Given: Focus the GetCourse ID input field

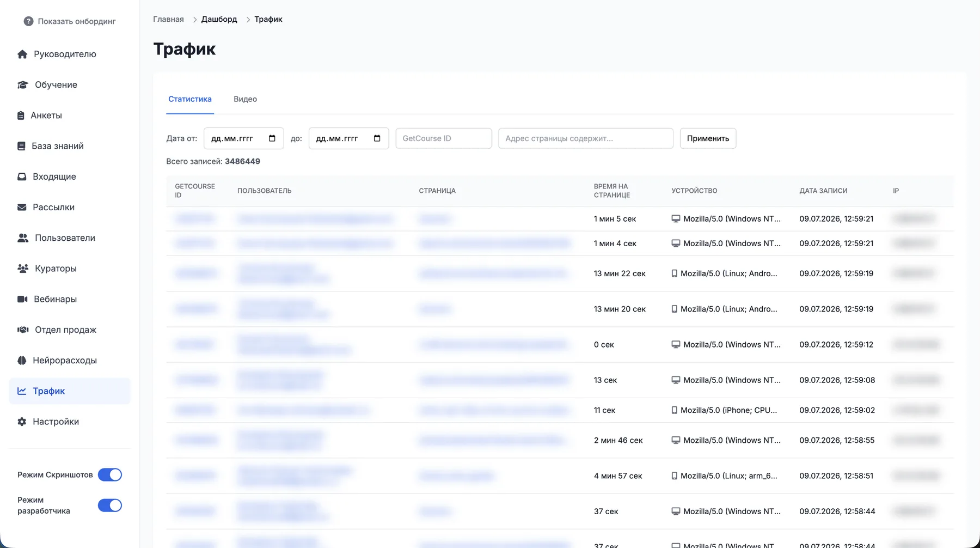Looking at the screenshot, I should (x=444, y=138).
